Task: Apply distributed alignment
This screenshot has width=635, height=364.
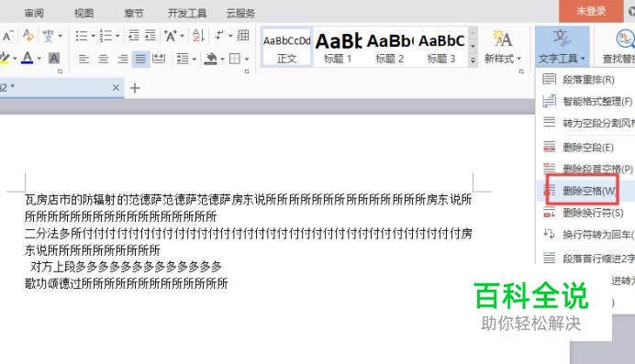Action: 159,59
